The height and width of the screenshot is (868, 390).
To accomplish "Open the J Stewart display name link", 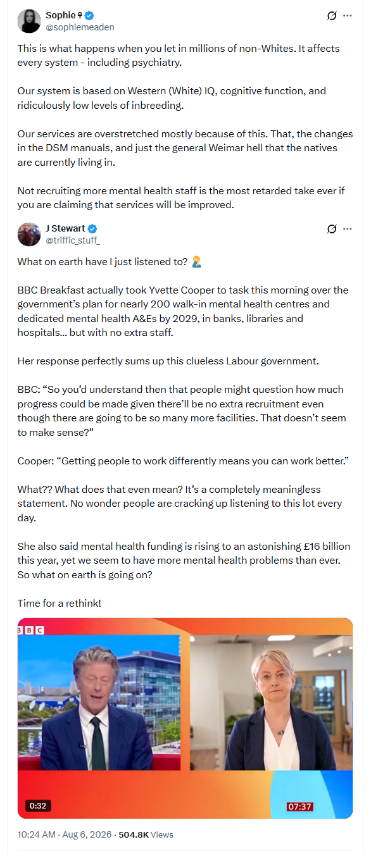I will coord(65,228).
